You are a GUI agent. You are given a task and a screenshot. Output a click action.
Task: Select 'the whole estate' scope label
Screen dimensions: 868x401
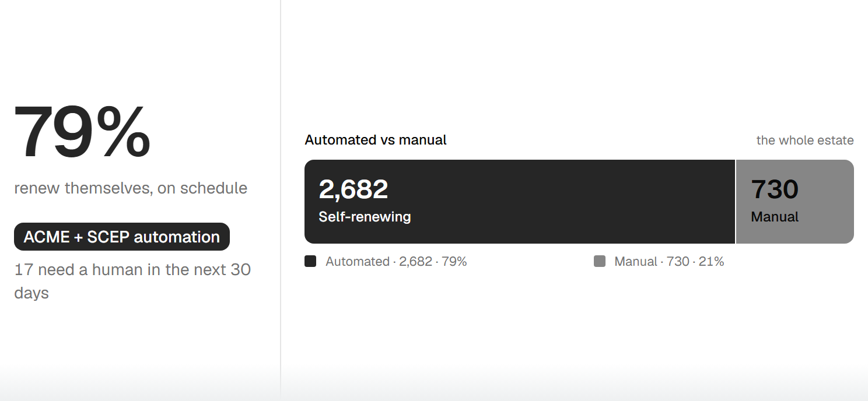coord(805,140)
